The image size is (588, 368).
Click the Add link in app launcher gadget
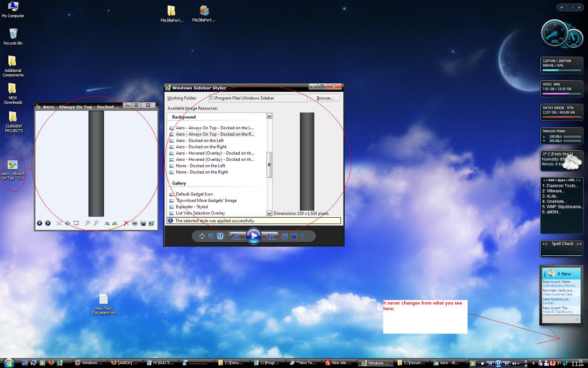coord(551,180)
